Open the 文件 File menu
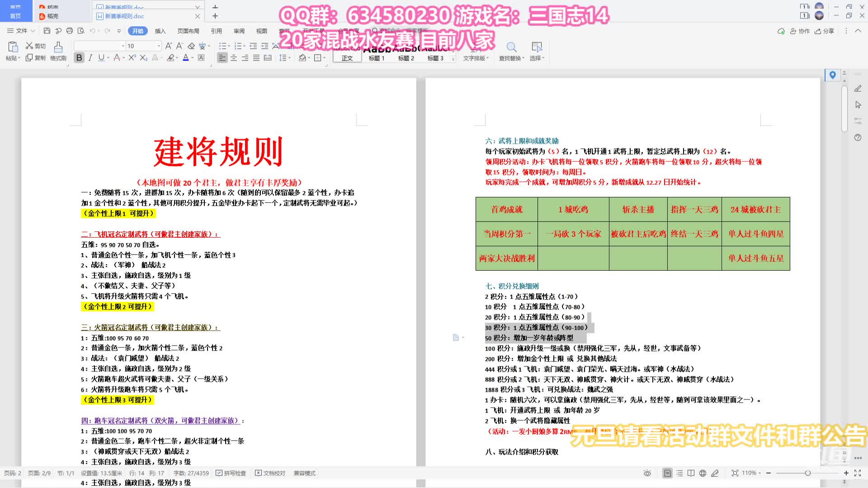This screenshot has height=488, width=868. tap(21, 31)
